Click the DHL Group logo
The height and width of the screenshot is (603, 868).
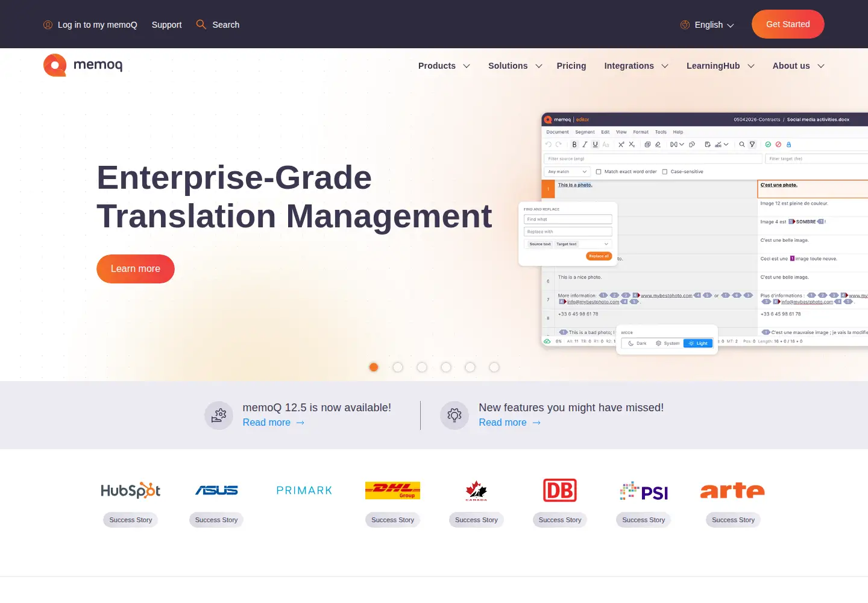point(392,490)
